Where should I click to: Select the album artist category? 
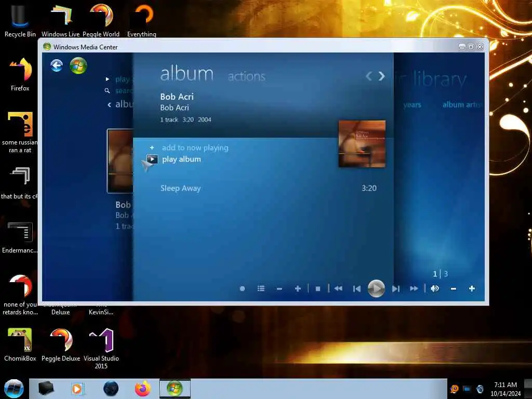[x=462, y=104]
